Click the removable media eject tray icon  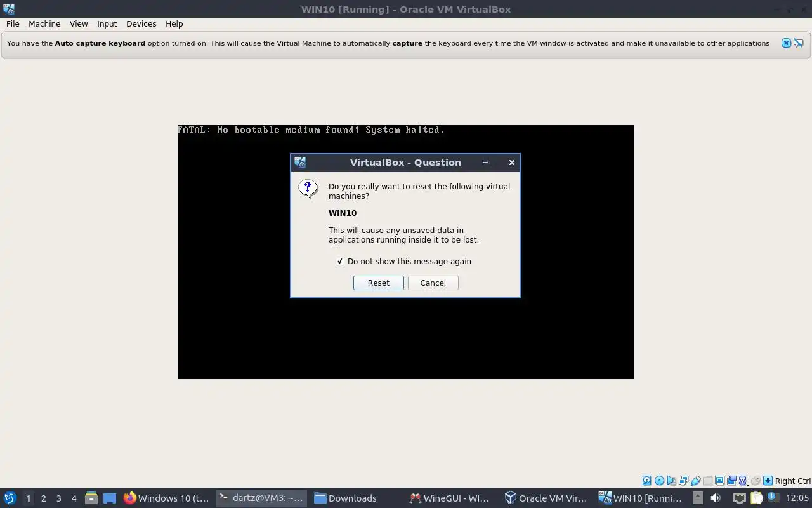[x=697, y=498]
